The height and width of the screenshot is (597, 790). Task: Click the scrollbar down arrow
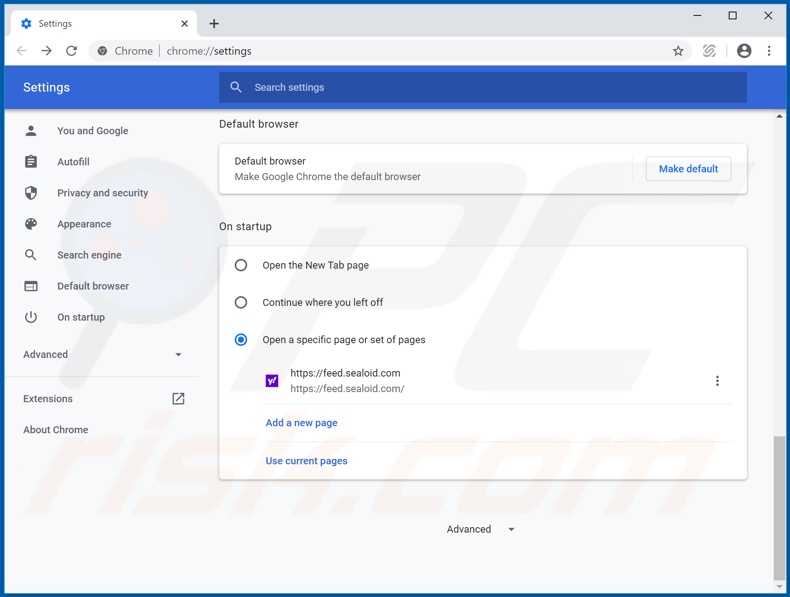tap(779, 587)
